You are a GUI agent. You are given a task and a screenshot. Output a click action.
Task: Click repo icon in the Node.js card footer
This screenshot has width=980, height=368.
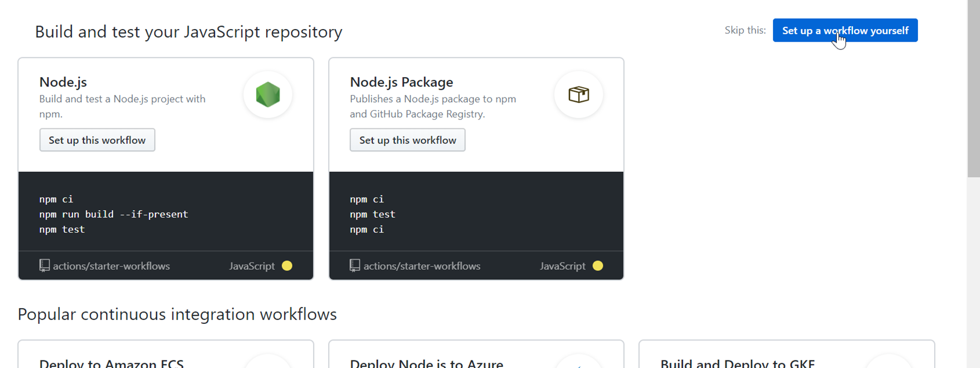click(45, 266)
